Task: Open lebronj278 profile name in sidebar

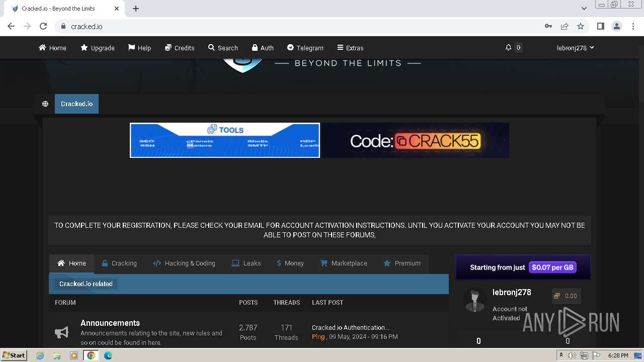Action: (512, 292)
